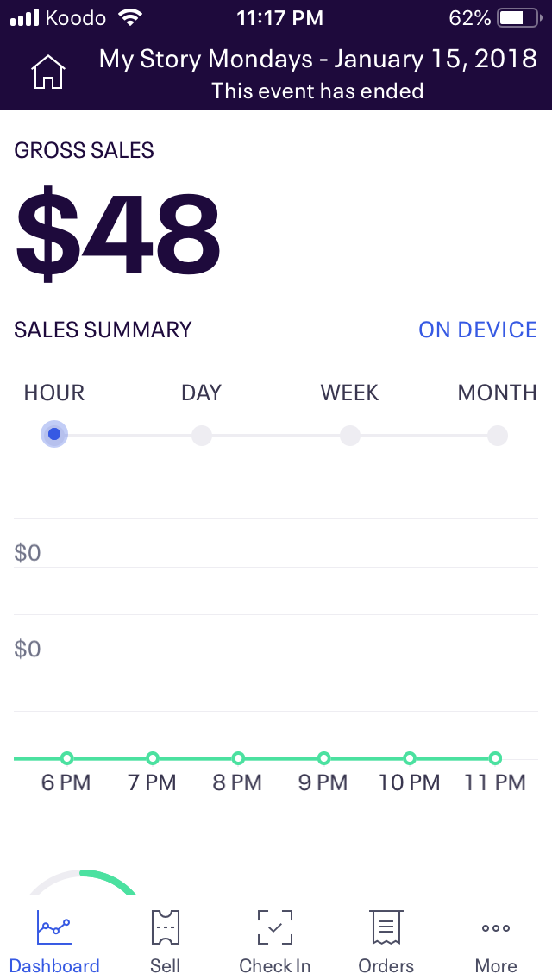This screenshot has height=980, width=552.
Task: Select the WEEK radio dot
Action: (x=350, y=435)
